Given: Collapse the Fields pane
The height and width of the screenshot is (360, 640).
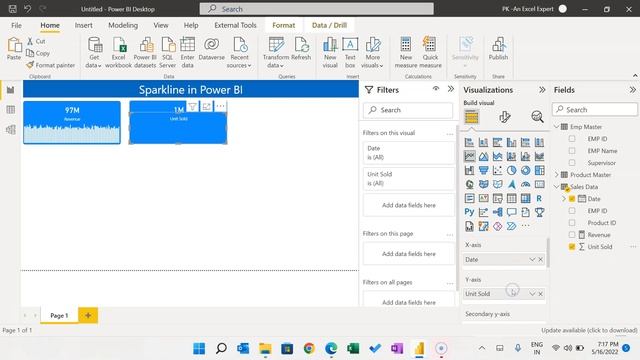Looking at the screenshot, I should [x=632, y=90].
